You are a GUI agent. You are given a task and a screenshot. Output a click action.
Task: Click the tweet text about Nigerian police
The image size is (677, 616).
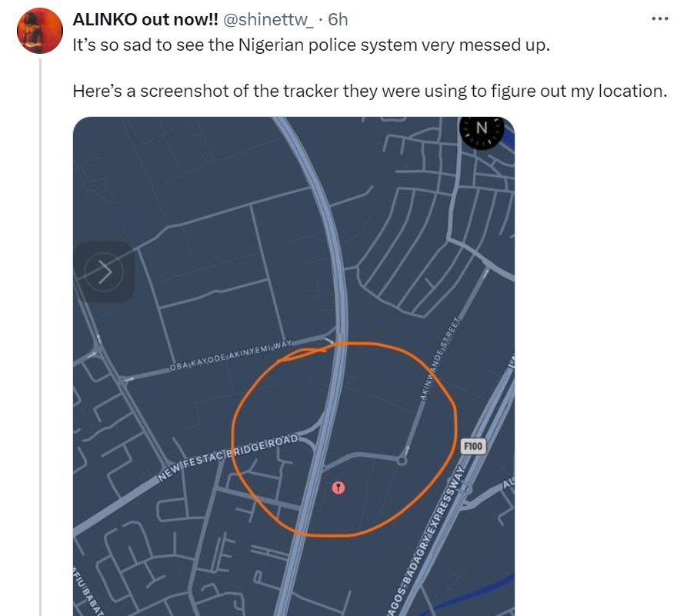tap(312, 45)
